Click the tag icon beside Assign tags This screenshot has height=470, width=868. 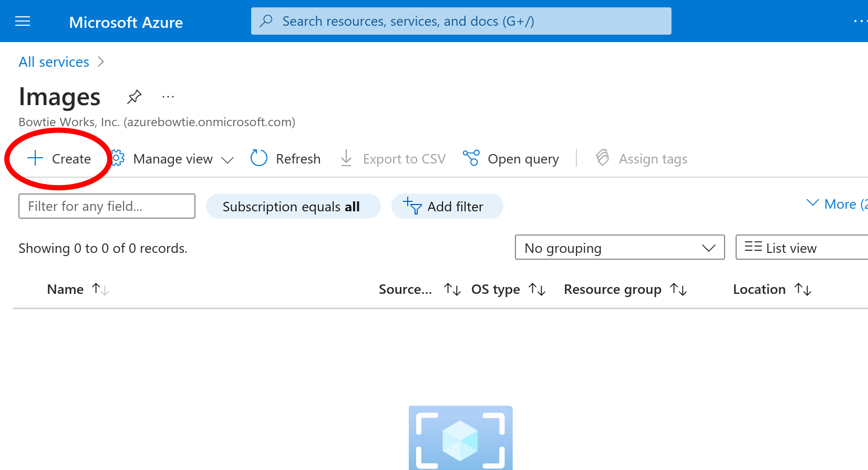tap(603, 158)
